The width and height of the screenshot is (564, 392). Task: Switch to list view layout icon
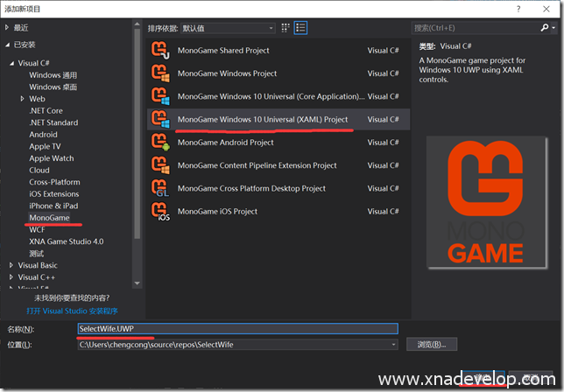click(301, 28)
